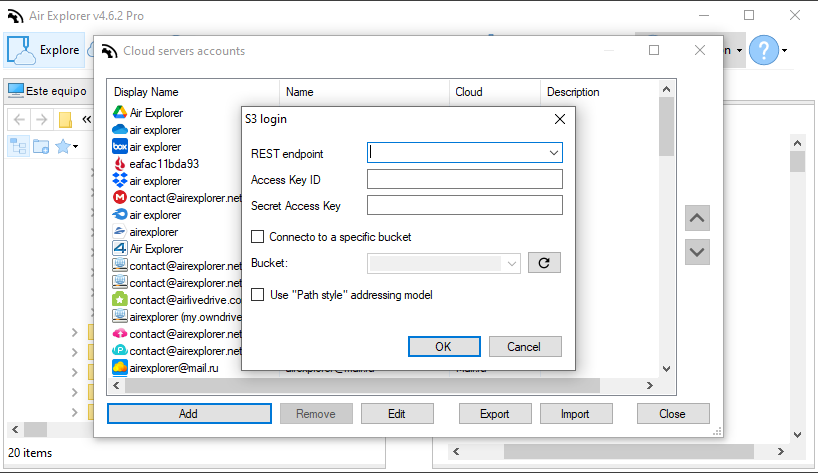Click the Add account button
The image size is (818, 473).
coord(189,414)
